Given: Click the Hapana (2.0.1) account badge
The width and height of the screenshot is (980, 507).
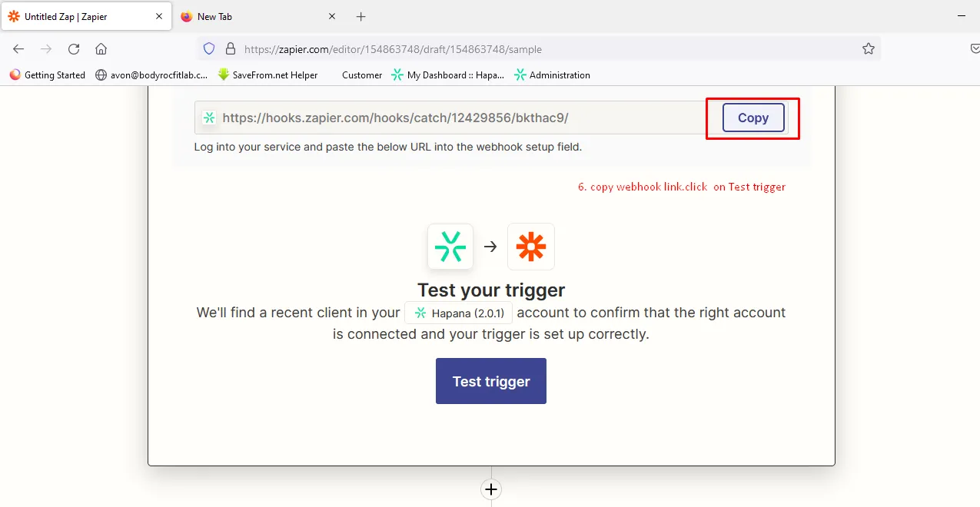Looking at the screenshot, I should point(459,313).
